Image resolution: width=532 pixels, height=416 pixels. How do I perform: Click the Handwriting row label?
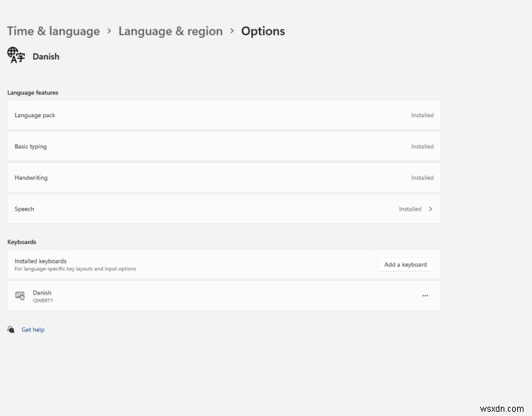[x=31, y=177]
